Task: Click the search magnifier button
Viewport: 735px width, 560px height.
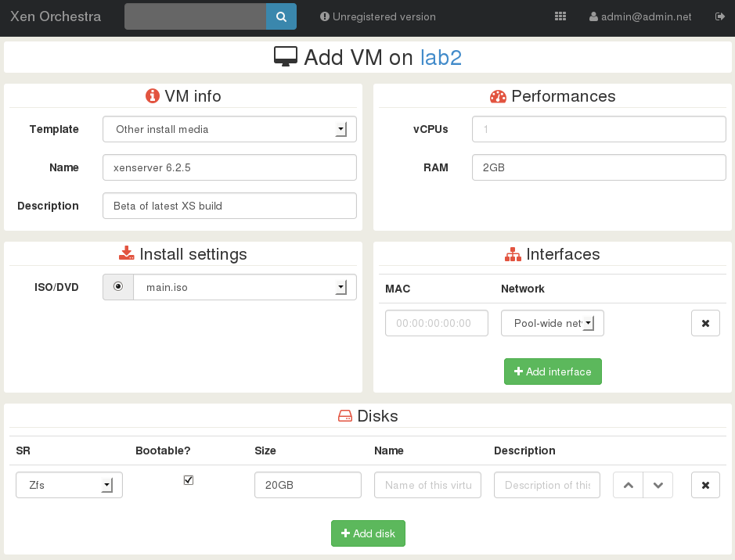Action: pyautogui.click(x=281, y=16)
